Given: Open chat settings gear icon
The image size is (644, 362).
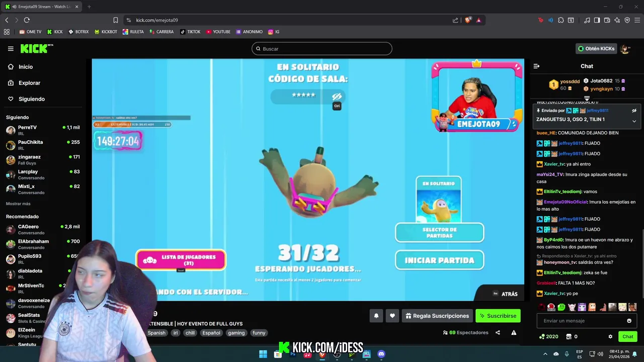Looking at the screenshot, I should (610, 336).
